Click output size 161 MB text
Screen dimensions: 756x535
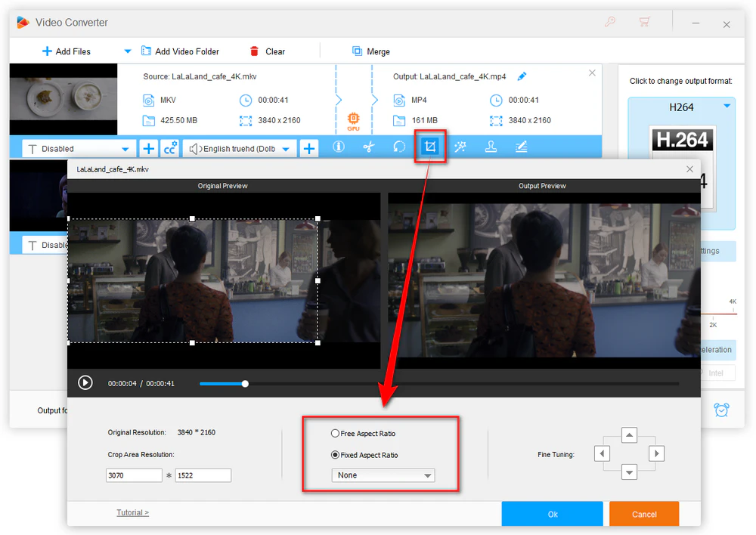pos(424,120)
